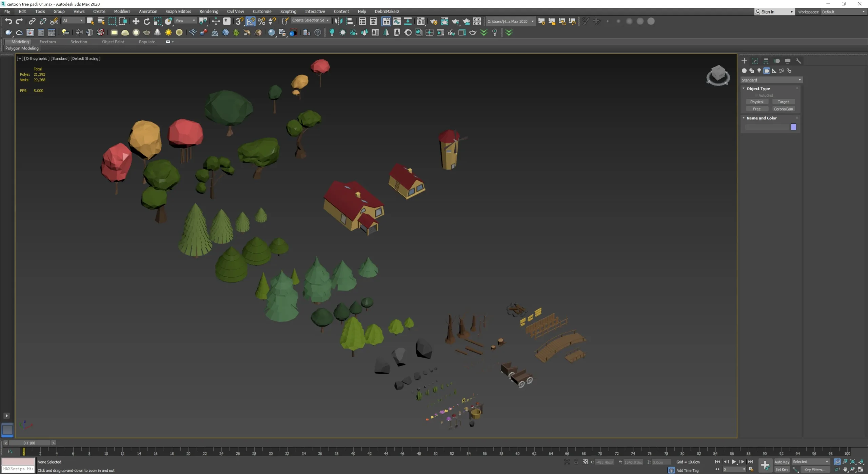Click the Pan View hand icon
Viewport: 868px width, 474px height.
click(x=845, y=470)
